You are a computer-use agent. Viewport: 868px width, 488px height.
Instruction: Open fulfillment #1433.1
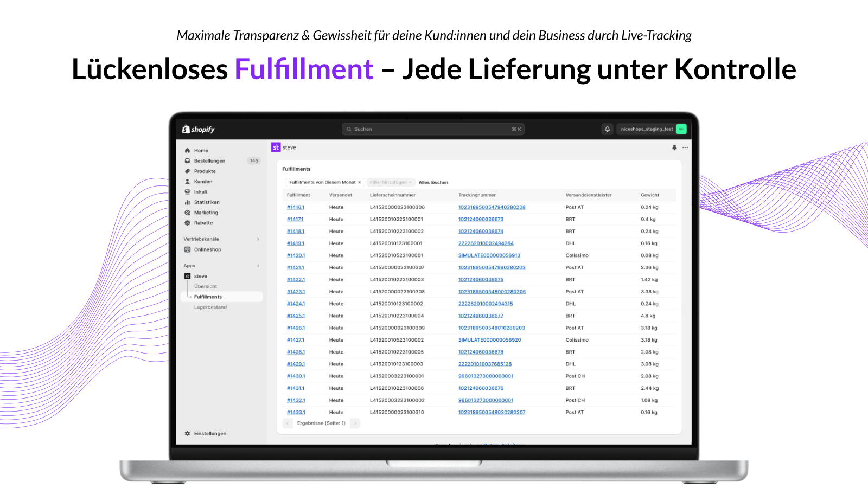point(296,412)
